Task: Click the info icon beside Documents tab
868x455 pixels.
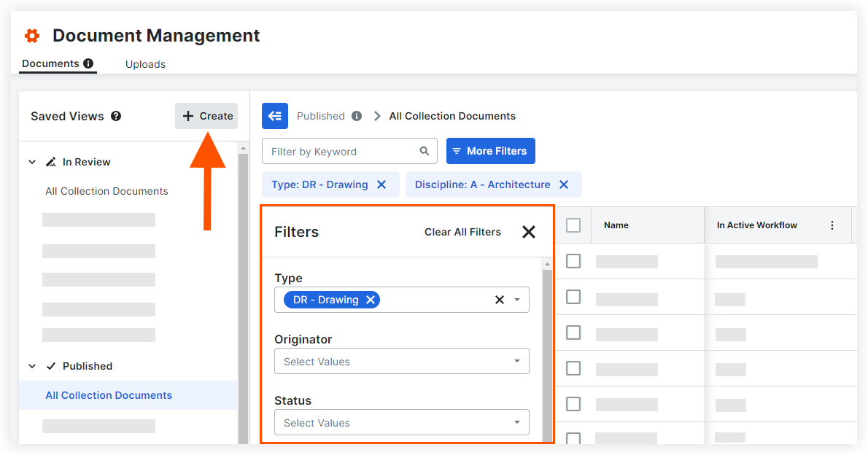Action: [x=88, y=63]
